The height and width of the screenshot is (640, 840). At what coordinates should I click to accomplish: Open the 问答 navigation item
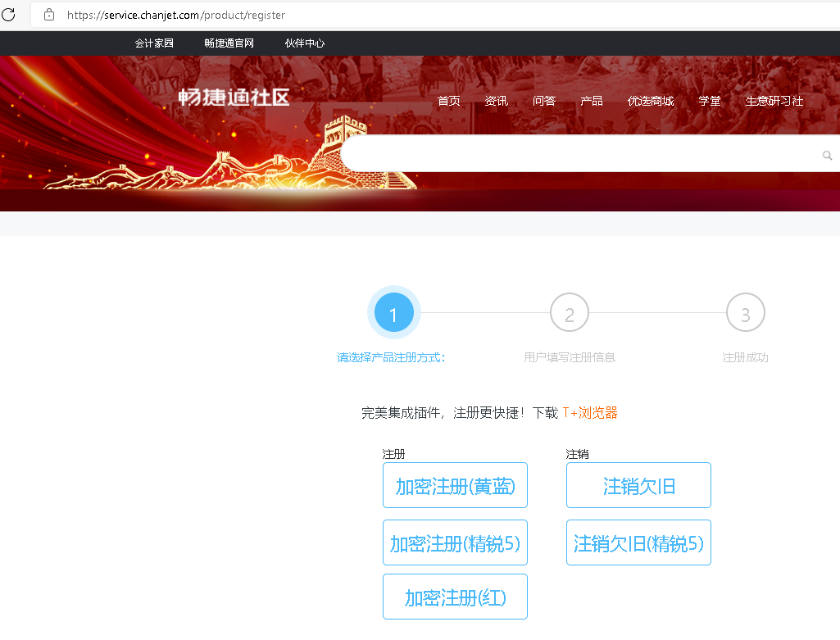tap(544, 101)
